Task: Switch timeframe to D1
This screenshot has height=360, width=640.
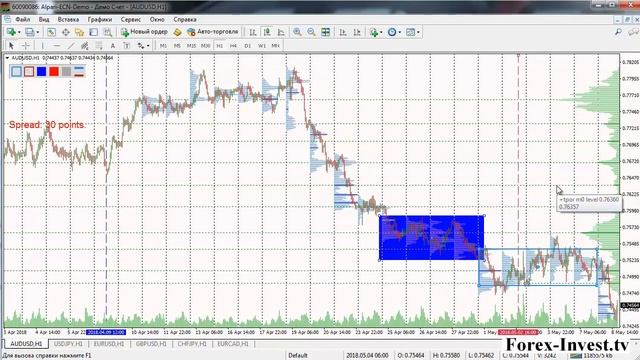Action: click(x=247, y=46)
